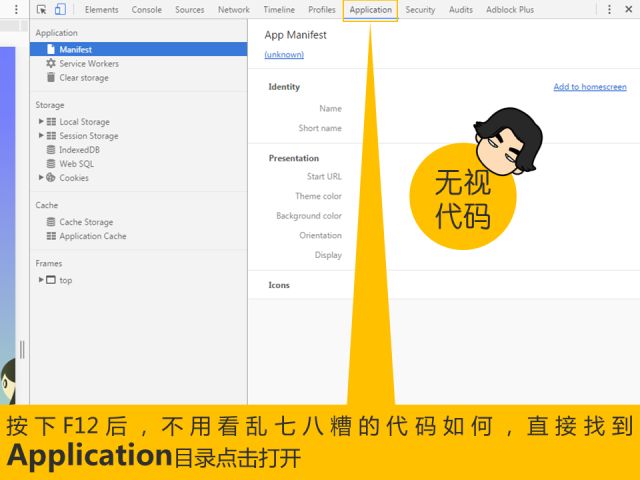Click the Short name field label
640x480 pixels.
(320, 128)
